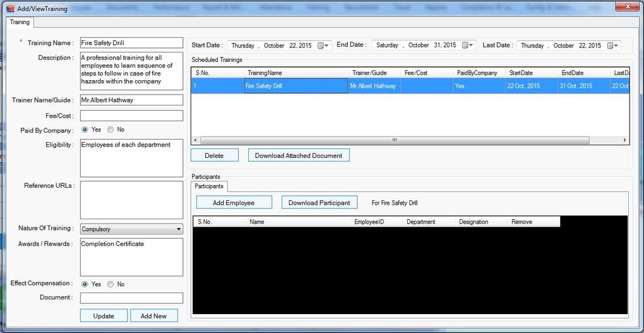
Task: Select No for Paid By Company
Action: [110, 130]
